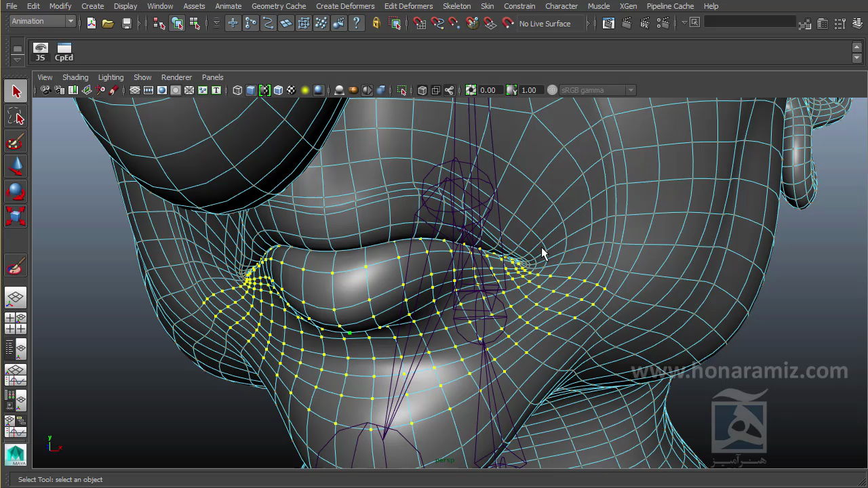
Task: Switch to Persp/Hypergraph layout
Action: pyautogui.click(x=16, y=426)
